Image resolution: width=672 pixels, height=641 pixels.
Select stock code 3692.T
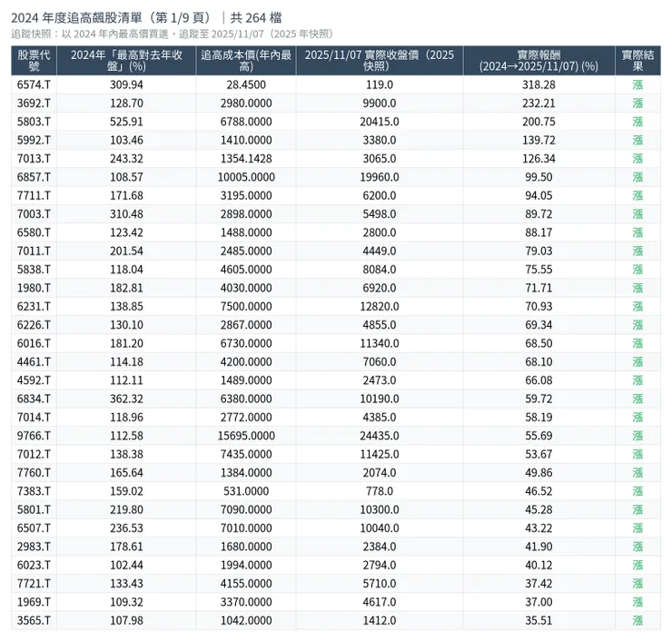point(34,104)
